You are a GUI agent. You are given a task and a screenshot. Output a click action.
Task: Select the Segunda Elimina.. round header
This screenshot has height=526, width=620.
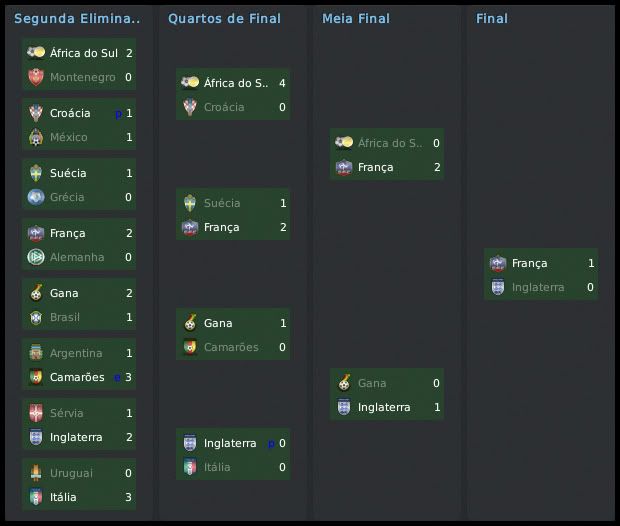coord(77,19)
